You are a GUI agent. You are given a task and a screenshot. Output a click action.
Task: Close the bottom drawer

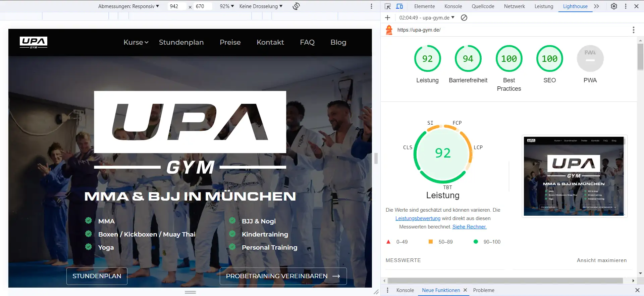point(637,290)
